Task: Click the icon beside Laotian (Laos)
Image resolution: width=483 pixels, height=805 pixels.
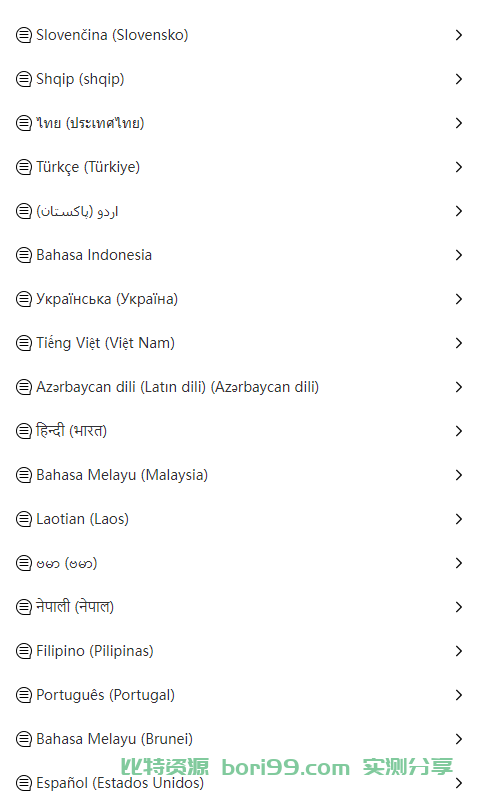Action: pyautogui.click(x=24, y=519)
